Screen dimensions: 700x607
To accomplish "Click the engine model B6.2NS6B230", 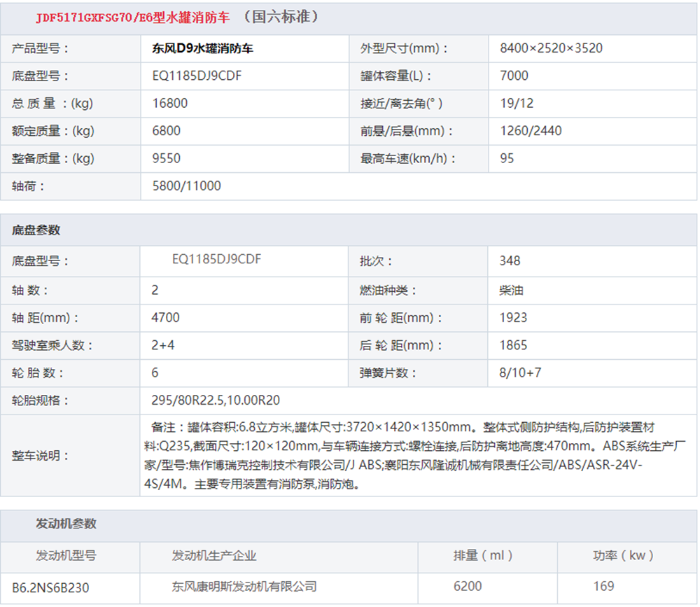I will tap(50, 588).
